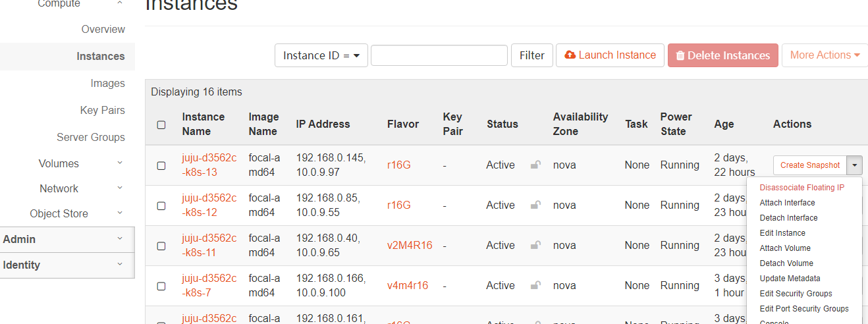Screen dimensions: 868x324
Task: Click the Displaying 16 items text
Action: pyautogui.click(x=196, y=92)
